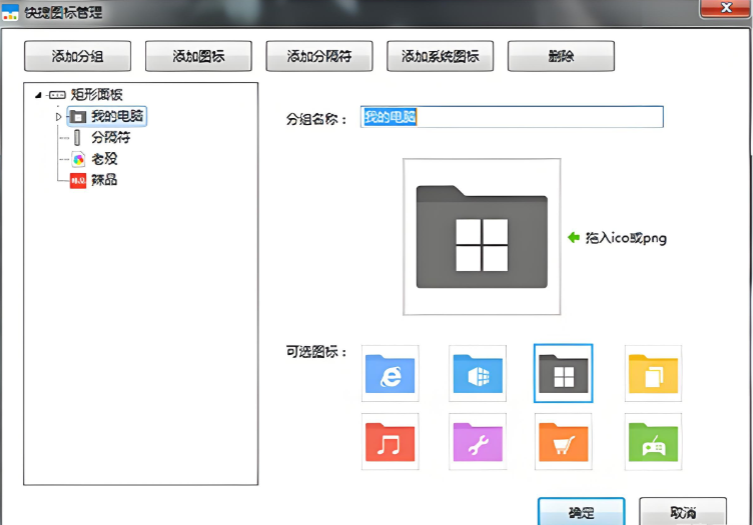Choose the yellow documents folder icon
Image resolution: width=753 pixels, height=525 pixels.
(x=653, y=373)
